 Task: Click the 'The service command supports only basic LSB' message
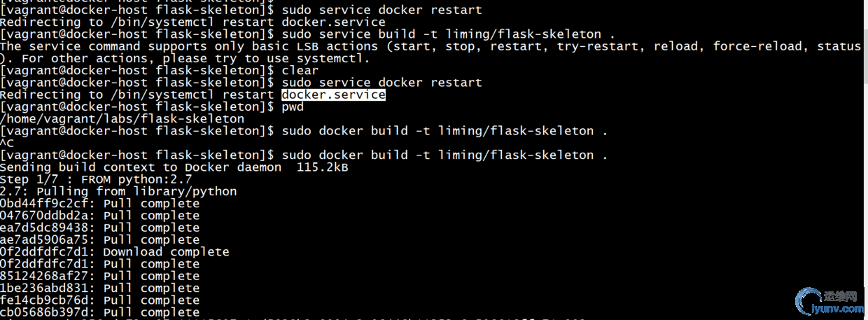(x=430, y=46)
